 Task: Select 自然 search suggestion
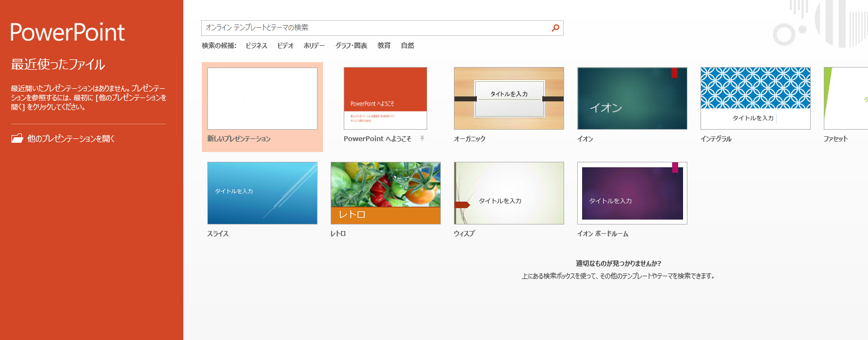click(408, 46)
